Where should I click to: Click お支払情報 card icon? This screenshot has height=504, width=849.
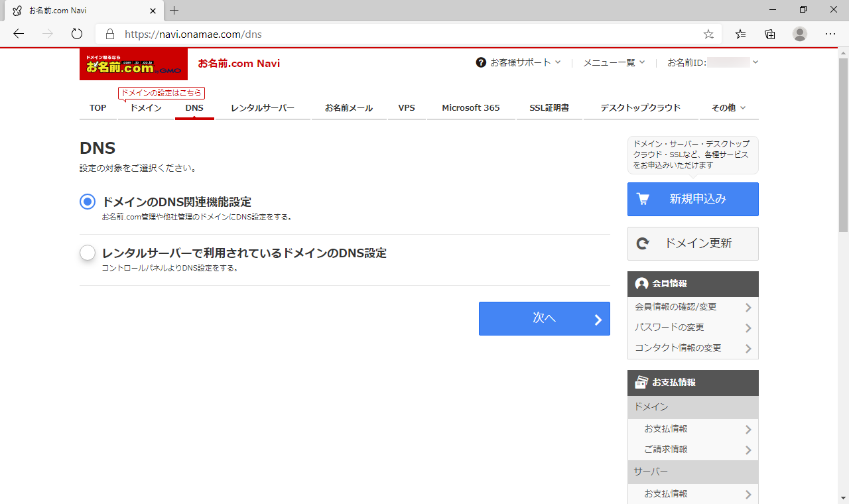641,383
